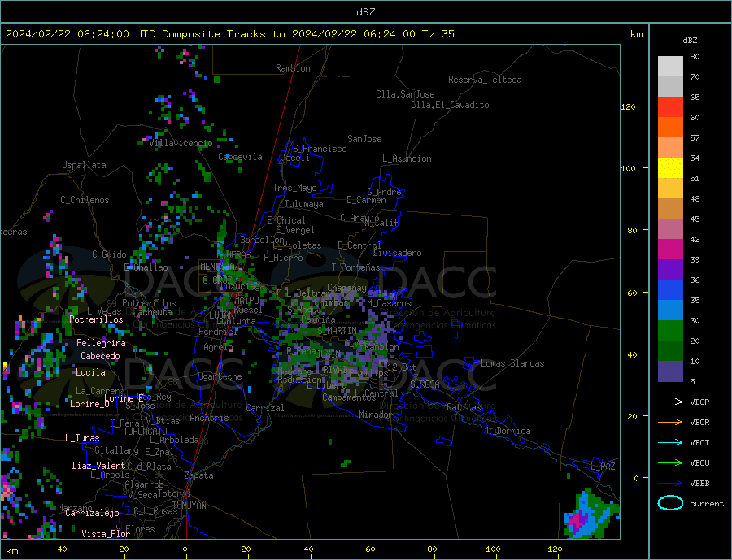Click the 'C_Guido' map label
The width and height of the screenshot is (732, 560).
[x=109, y=254]
